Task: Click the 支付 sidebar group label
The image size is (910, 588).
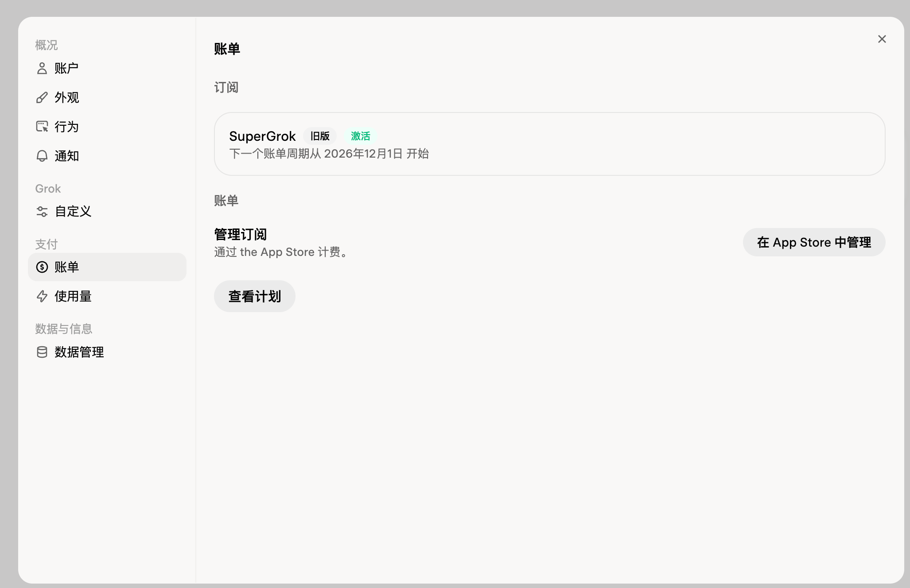Action: pyautogui.click(x=47, y=244)
